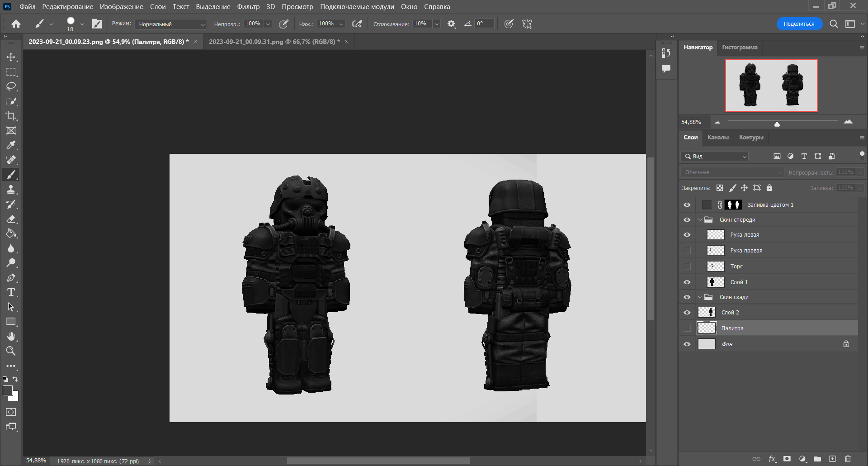868x466 pixels.
Task: Toggle symmetry painting butterfly icon
Action: pyautogui.click(x=527, y=24)
